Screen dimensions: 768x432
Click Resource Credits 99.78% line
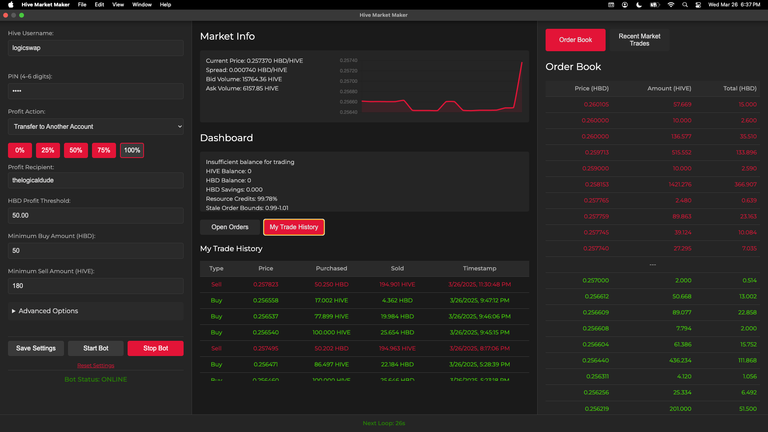click(x=241, y=199)
